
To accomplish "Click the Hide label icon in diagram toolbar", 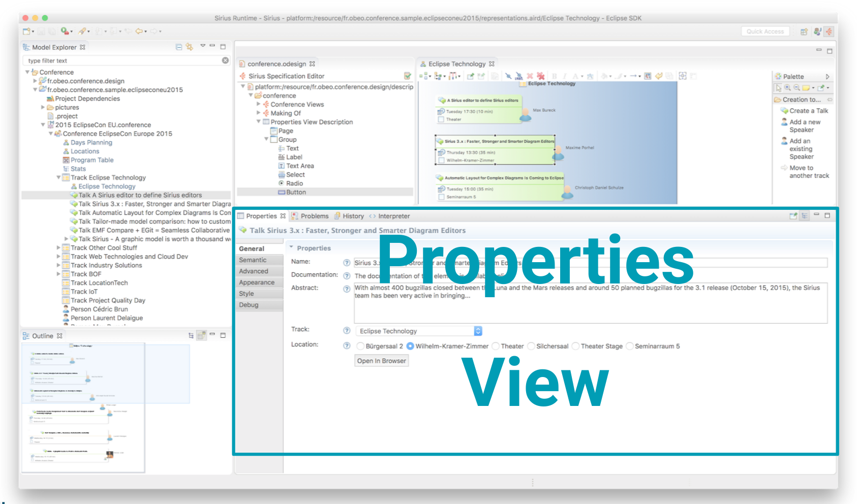I will click(518, 76).
